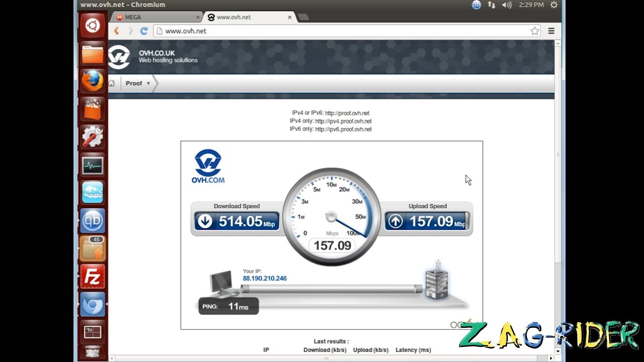This screenshot has height=362, width=644.
Task: Open the http://ipv6.proof.ovh.net link
Action: (x=344, y=129)
